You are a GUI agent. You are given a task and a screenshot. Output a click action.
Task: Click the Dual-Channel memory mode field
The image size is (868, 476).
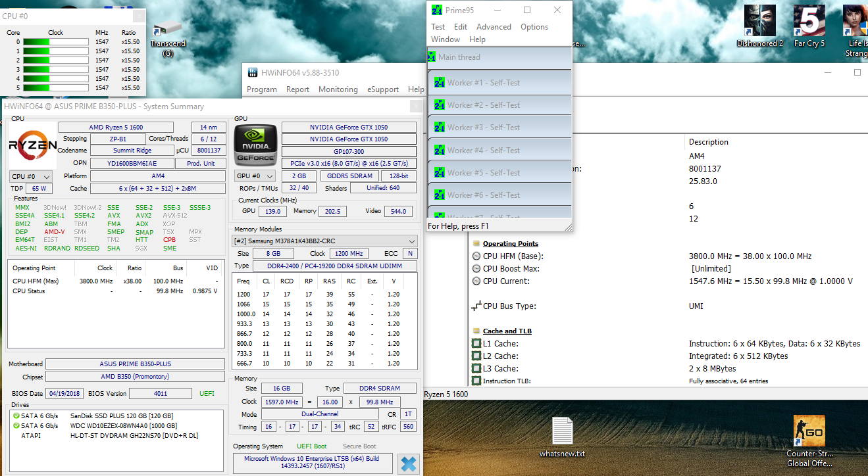320,414
